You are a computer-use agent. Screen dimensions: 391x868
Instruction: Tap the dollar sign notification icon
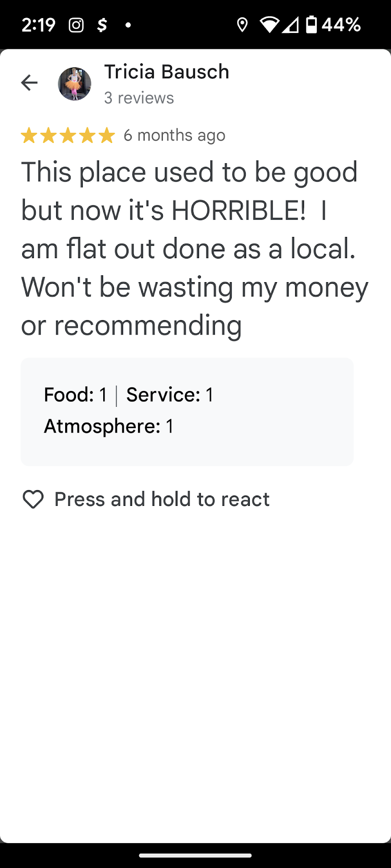click(102, 25)
